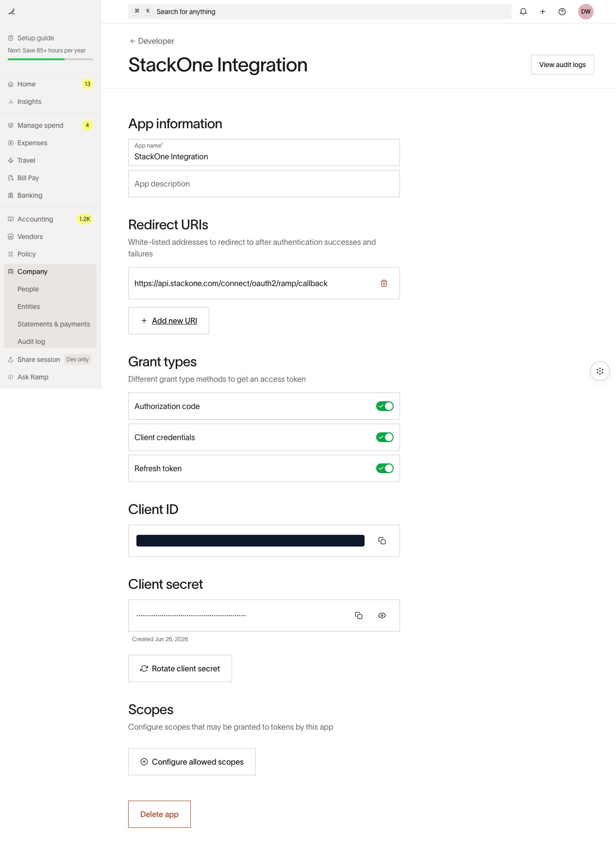Open the notifications bell
This screenshot has height=855, width=616.
pos(523,12)
